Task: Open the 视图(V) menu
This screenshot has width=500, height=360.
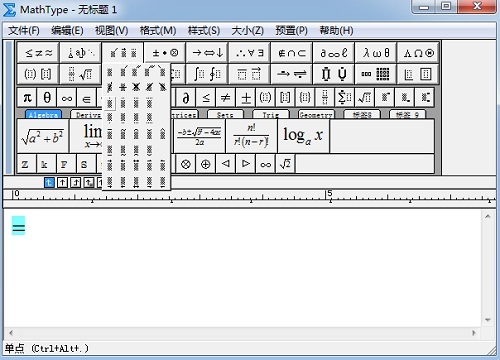Action: tap(112, 31)
